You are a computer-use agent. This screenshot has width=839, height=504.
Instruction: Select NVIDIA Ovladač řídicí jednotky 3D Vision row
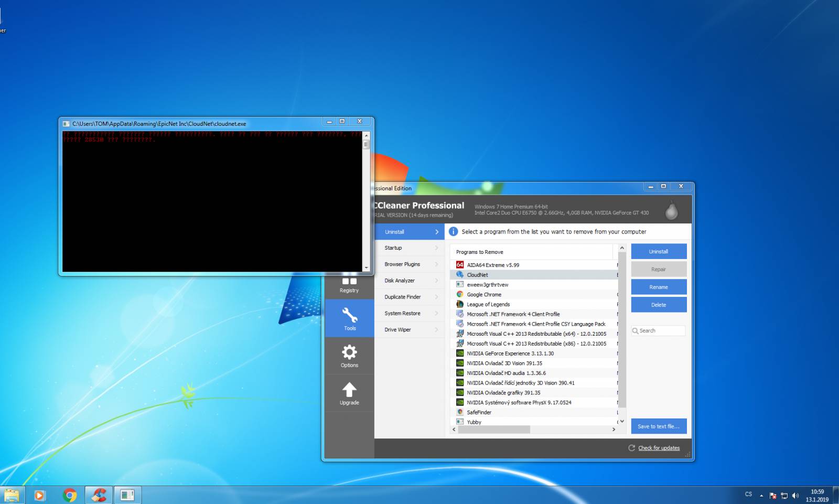(x=534, y=383)
